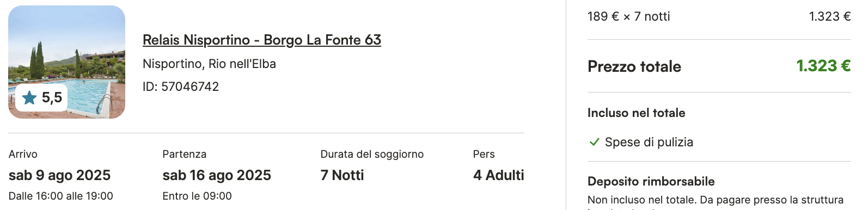Screen dimensions: 868x210
Task: Click the Deposito rimborsabile heading
Action: [x=651, y=181]
